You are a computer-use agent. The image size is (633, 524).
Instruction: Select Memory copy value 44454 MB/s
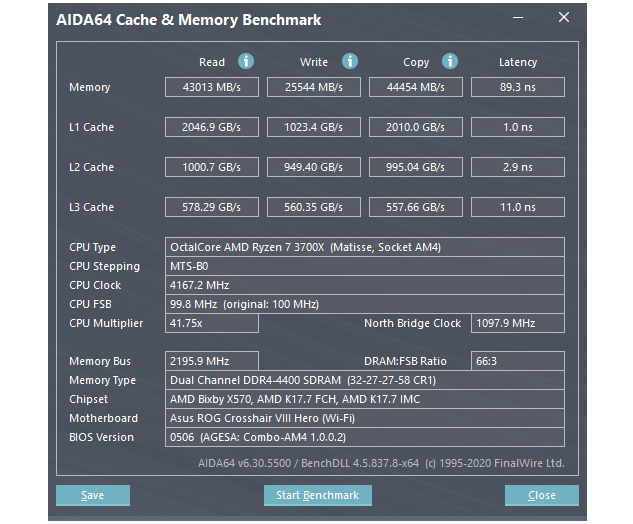coord(416,87)
